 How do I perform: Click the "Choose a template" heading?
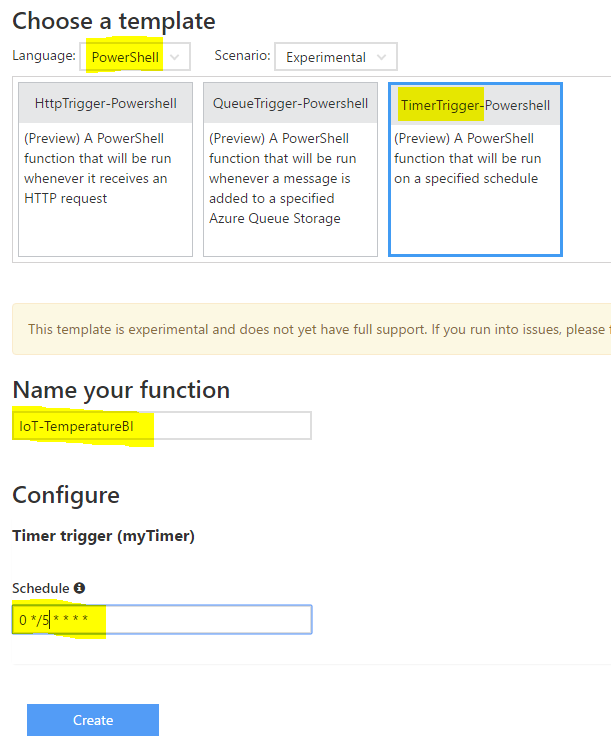(x=113, y=20)
